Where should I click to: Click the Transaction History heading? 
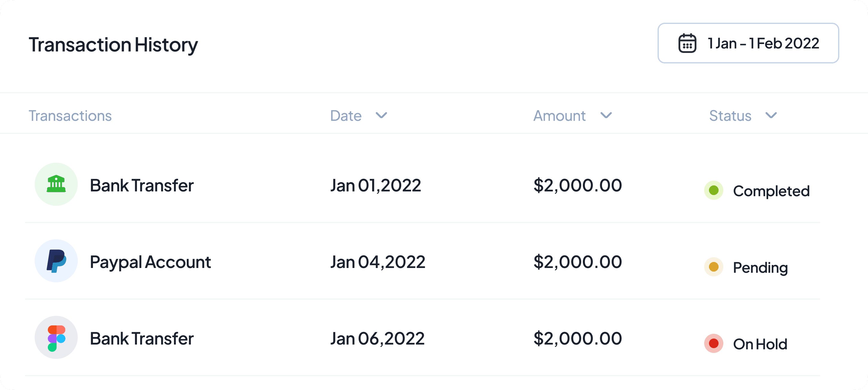[x=113, y=45]
